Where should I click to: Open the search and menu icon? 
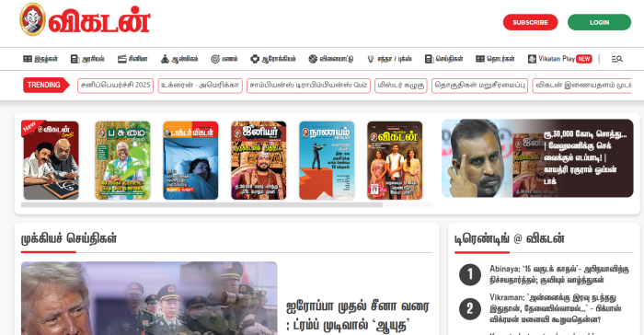[617, 59]
